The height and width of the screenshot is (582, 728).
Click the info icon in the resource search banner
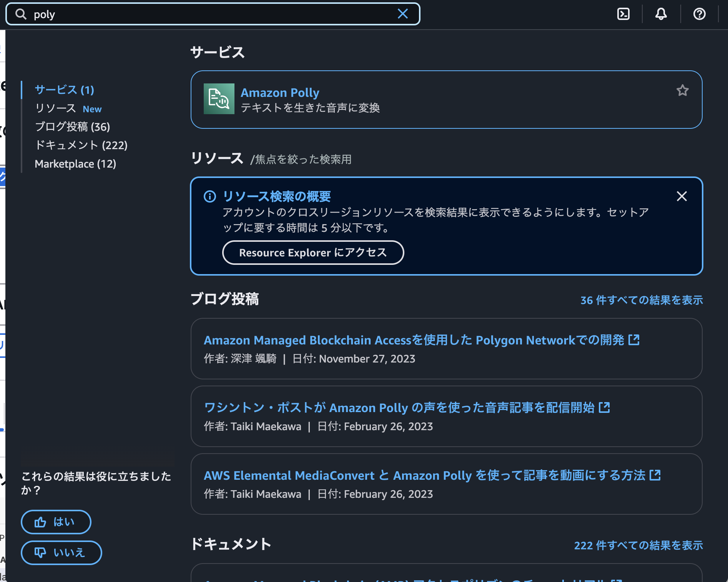tap(209, 196)
